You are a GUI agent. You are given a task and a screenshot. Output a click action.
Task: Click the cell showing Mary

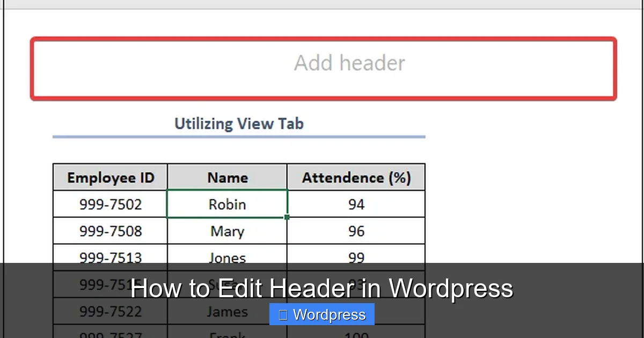pyautogui.click(x=227, y=231)
